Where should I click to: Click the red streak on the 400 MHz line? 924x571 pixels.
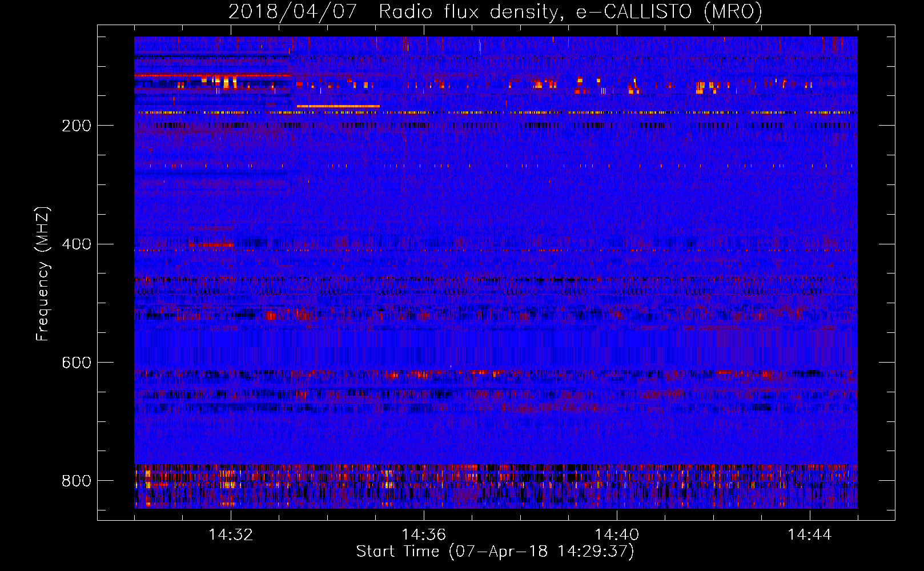211,245
